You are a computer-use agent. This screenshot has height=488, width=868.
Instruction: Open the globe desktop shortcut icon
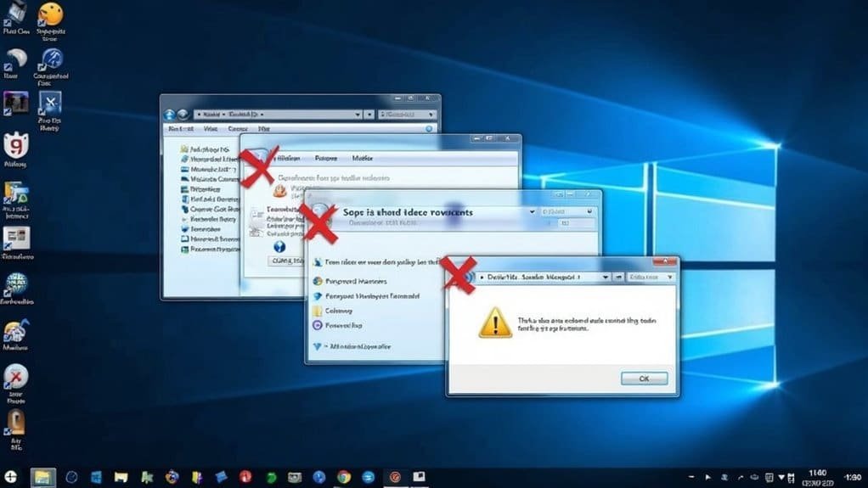pyautogui.click(x=16, y=284)
